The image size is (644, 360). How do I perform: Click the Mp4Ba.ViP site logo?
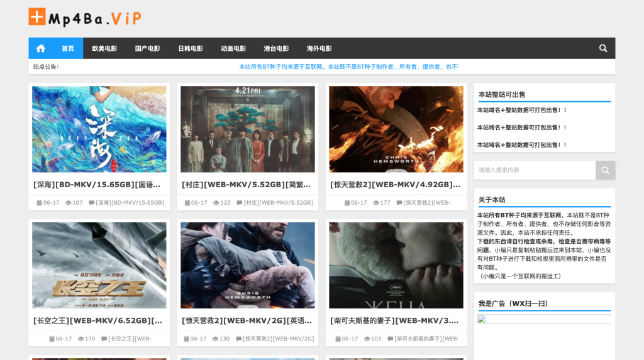point(85,18)
